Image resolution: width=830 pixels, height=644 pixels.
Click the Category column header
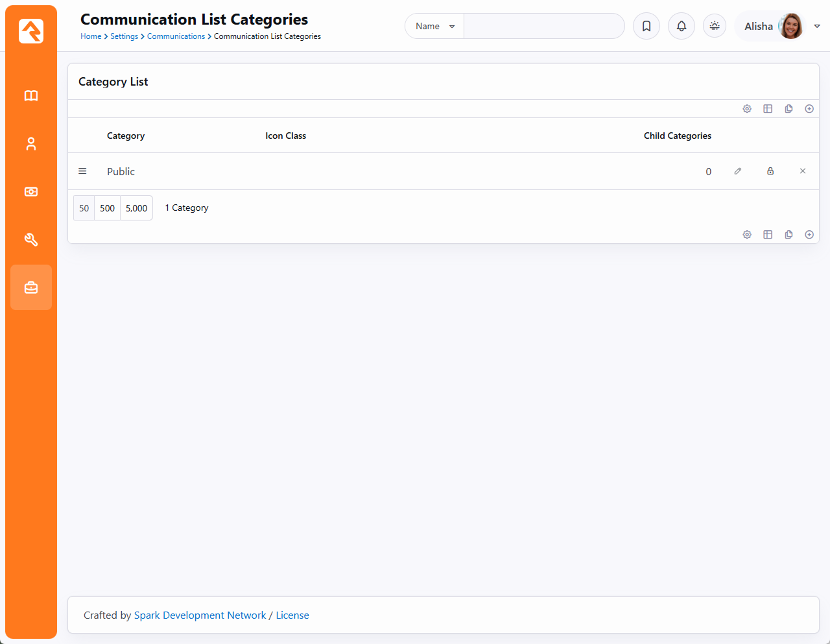pyautogui.click(x=126, y=136)
